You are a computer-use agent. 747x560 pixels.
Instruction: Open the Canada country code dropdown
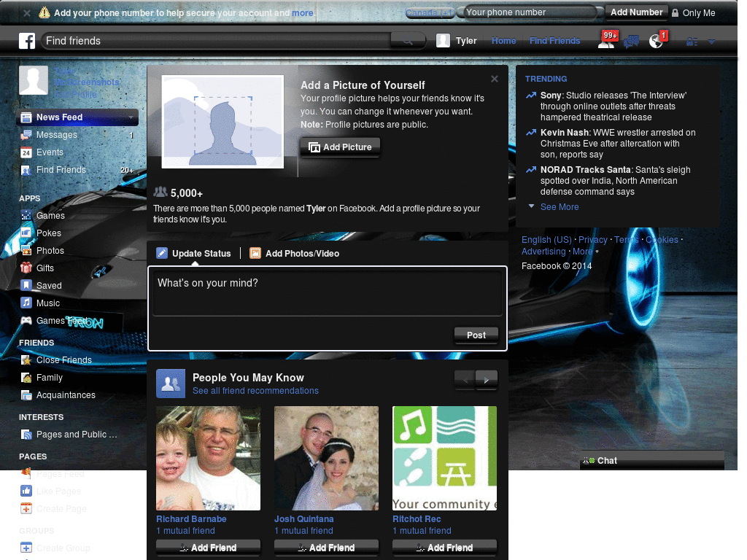click(x=430, y=13)
